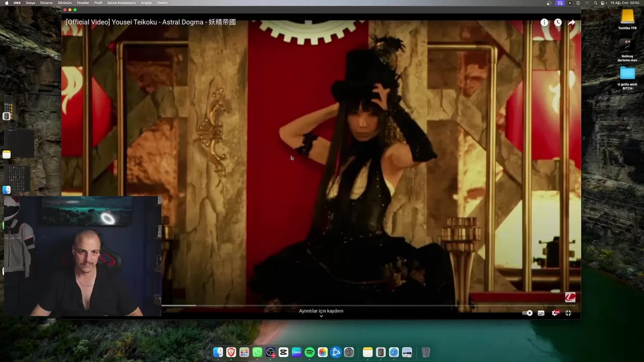Switch to OBS Studio in dock
Image resolution: width=644 pixels, height=362 pixels.
tap(270, 352)
